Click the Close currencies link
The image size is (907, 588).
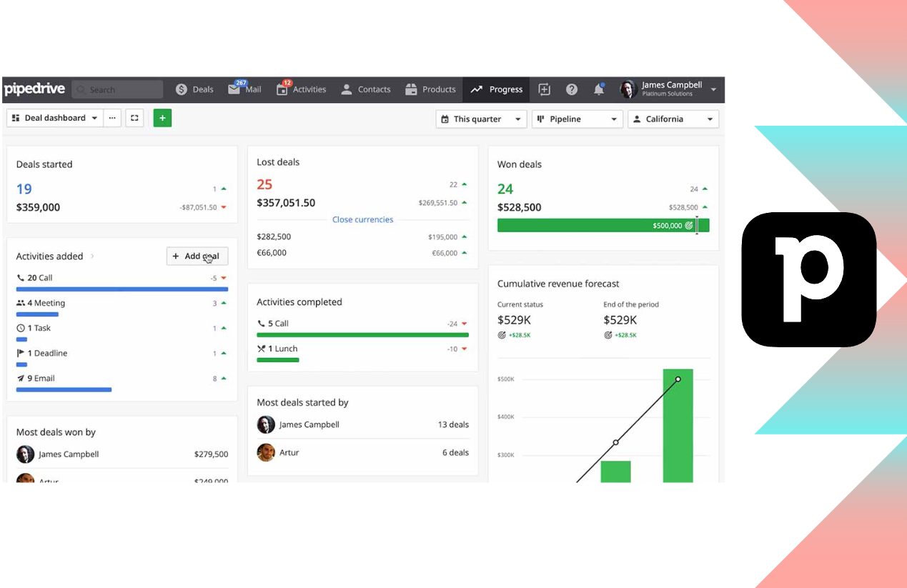tap(362, 219)
